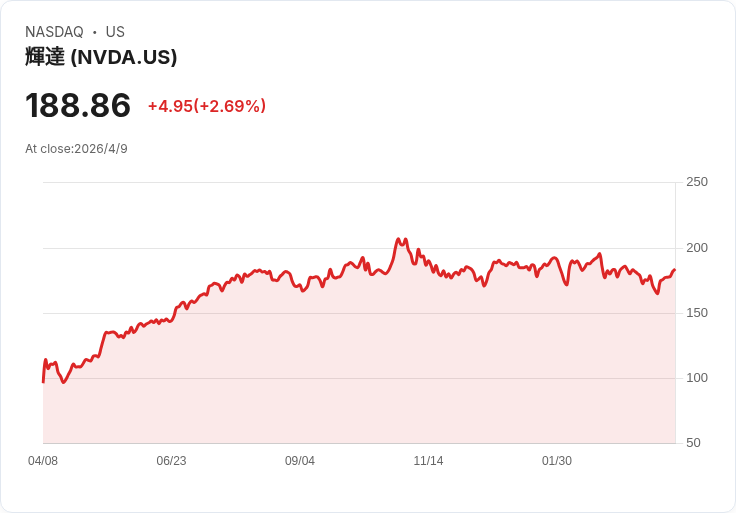Click the 250 price axis label
The height and width of the screenshot is (513, 736).
point(697,182)
